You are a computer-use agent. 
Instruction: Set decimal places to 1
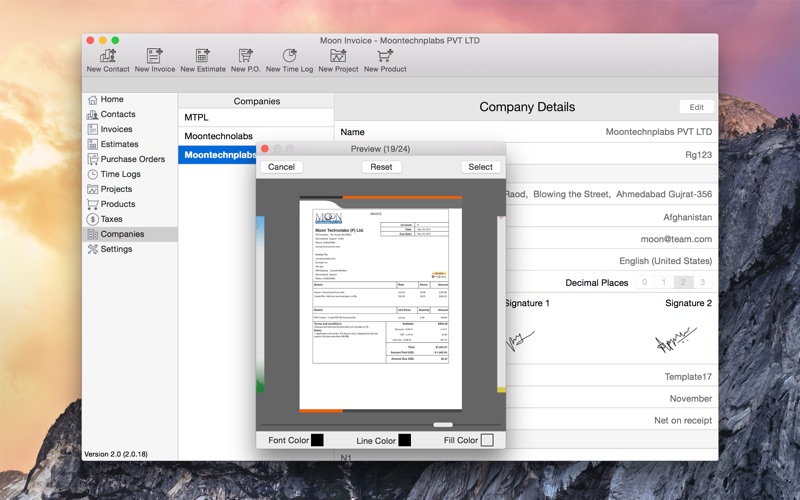pyautogui.click(x=664, y=282)
